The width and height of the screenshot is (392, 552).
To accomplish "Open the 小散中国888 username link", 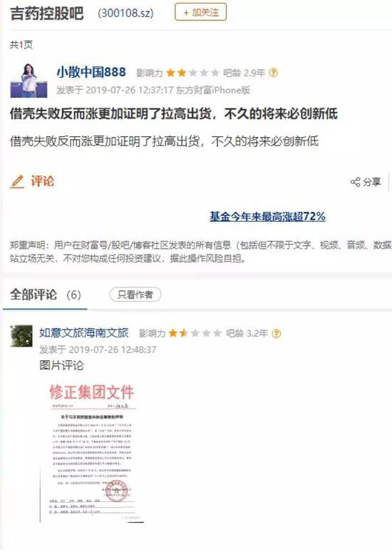I will click(x=91, y=72).
